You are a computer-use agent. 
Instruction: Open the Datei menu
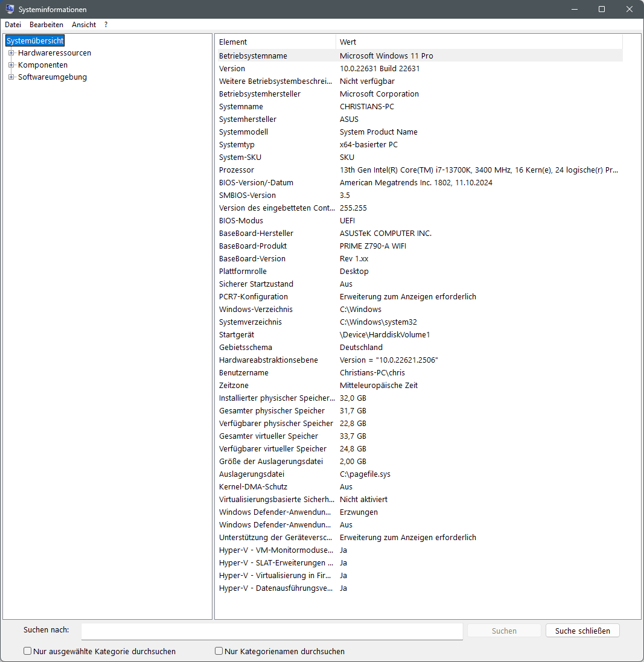(x=13, y=24)
